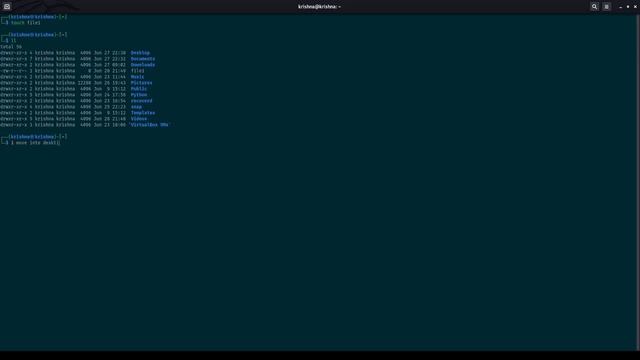Open the terminal hamburger menu
The image size is (640, 360).
coord(607,7)
